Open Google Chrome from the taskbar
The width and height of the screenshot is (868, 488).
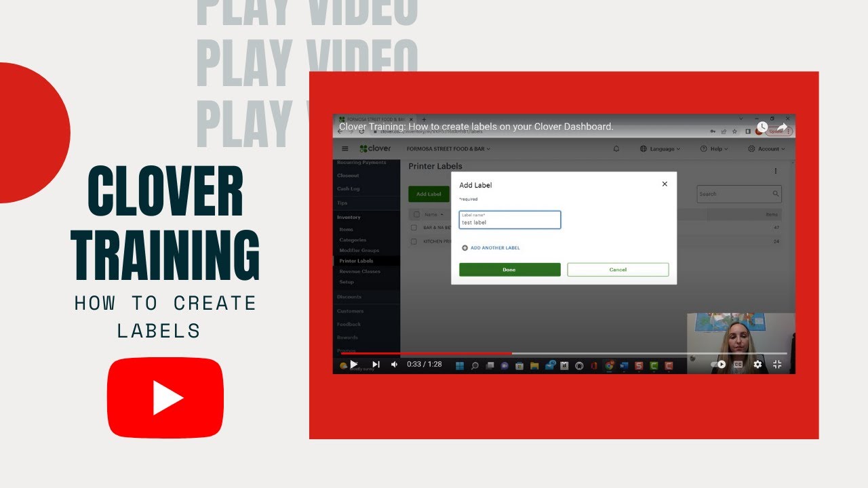coord(609,365)
